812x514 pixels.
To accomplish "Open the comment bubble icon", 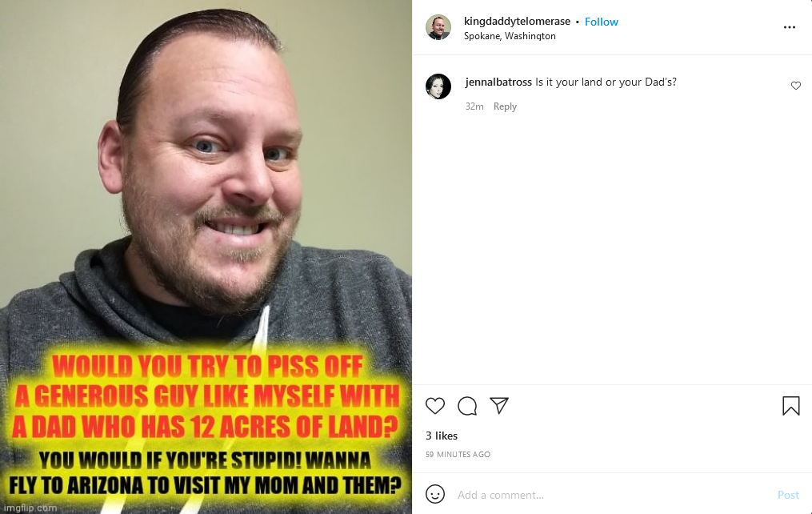I will click(467, 406).
